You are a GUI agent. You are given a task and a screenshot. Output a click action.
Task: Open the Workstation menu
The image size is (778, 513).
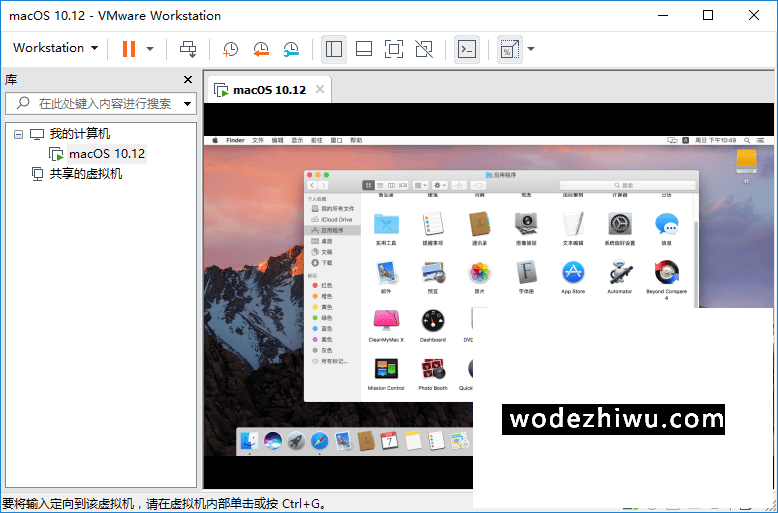55,48
